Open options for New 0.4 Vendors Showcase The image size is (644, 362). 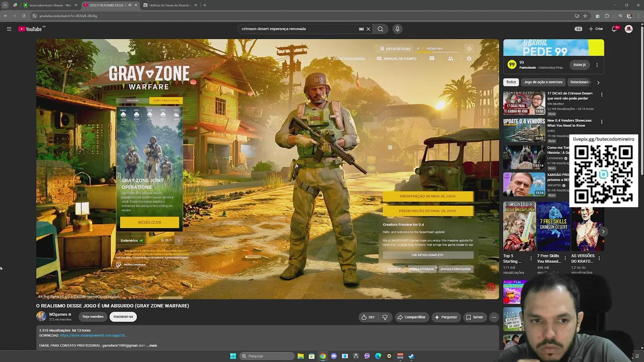[x=601, y=122]
